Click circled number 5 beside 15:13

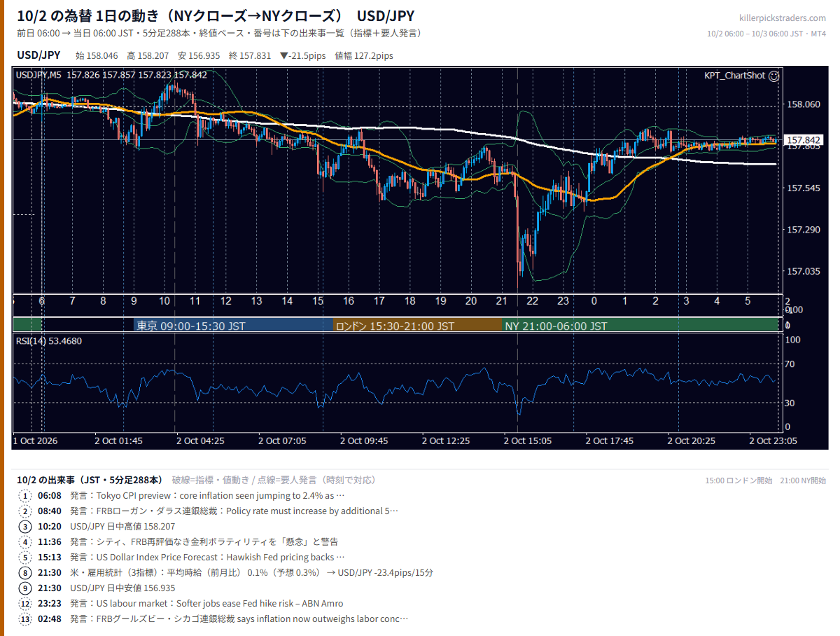click(26, 557)
